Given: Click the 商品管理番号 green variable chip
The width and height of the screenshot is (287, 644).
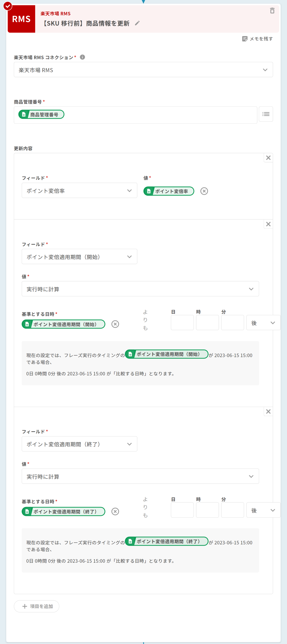Looking at the screenshot, I should pos(41,115).
